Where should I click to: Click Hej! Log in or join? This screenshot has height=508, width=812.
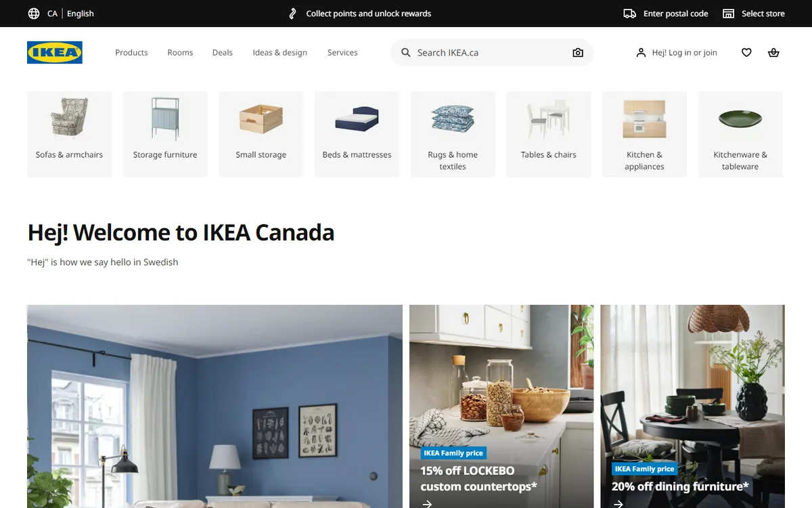click(x=685, y=52)
